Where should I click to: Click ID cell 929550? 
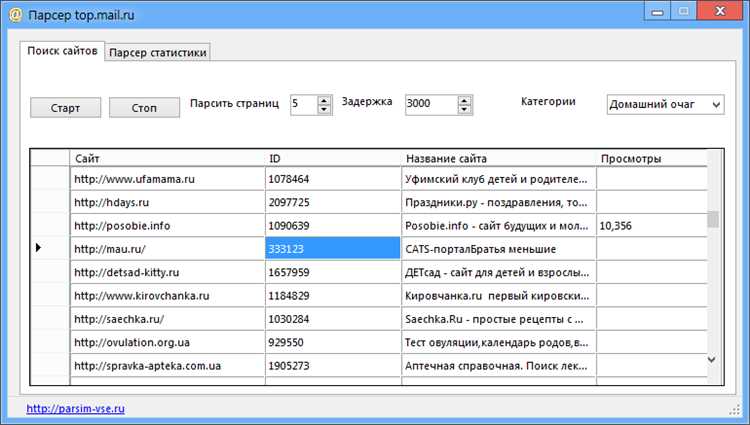tap(333, 342)
